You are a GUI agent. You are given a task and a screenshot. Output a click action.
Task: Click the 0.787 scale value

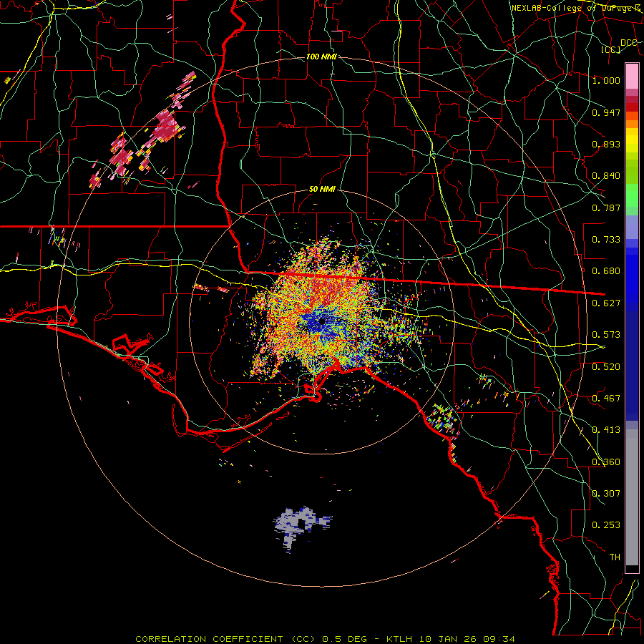coord(606,208)
